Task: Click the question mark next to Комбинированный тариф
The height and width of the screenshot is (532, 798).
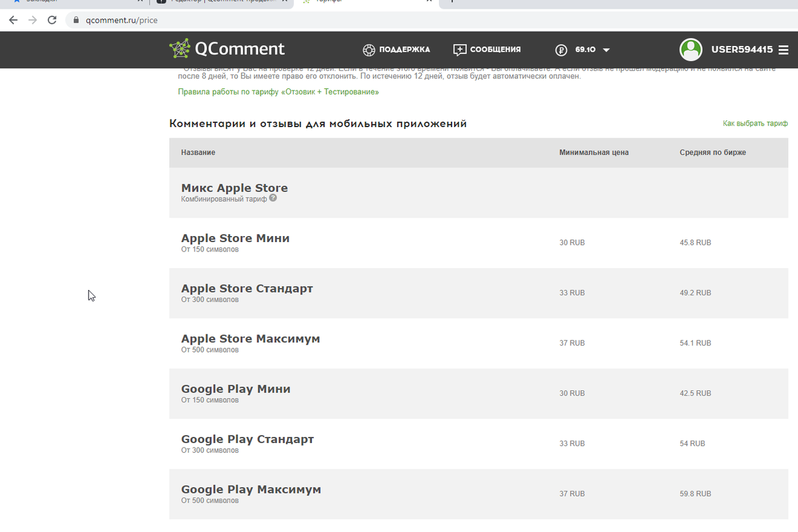Action: [273, 198]
